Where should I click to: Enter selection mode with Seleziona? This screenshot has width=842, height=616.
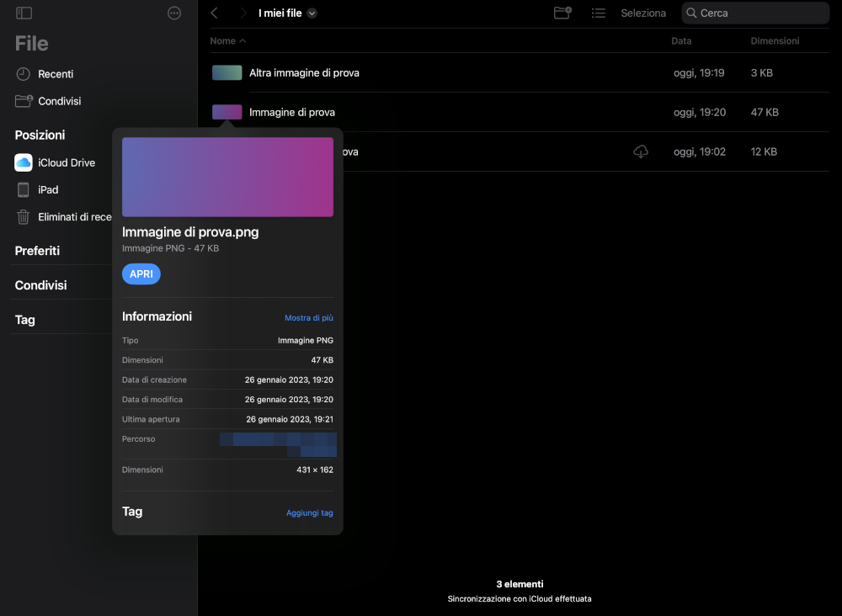pos(642,13)
